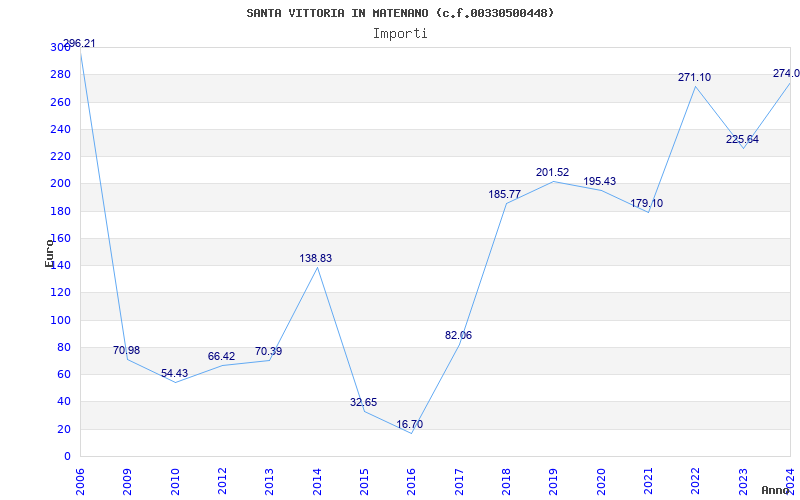Screen dimensions: 800x500
Task: Select the 2021 year axis label
Action: 648,481
